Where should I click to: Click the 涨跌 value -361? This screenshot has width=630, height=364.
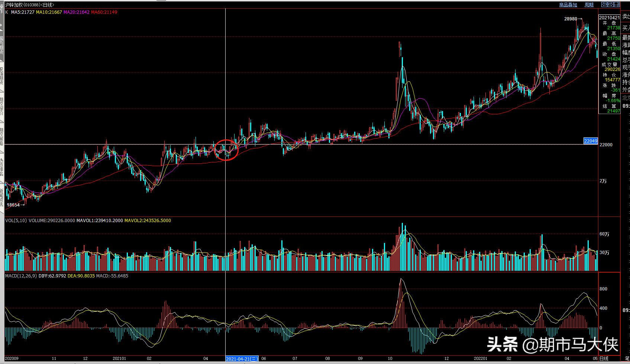click(616, 90)
